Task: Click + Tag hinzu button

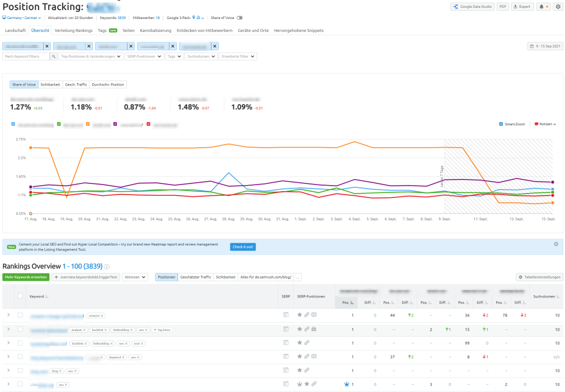Action: pyautogui.click(x=162, y=330)
